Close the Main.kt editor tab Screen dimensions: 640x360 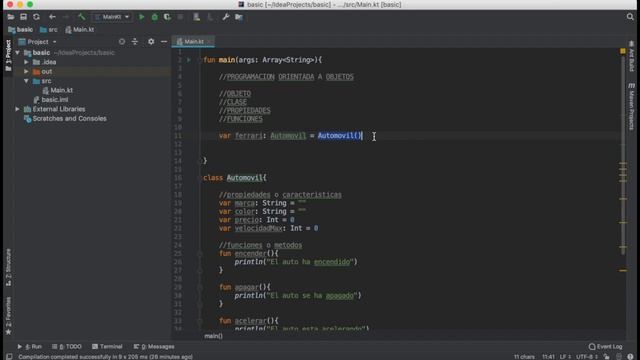[x=209, y=42]
